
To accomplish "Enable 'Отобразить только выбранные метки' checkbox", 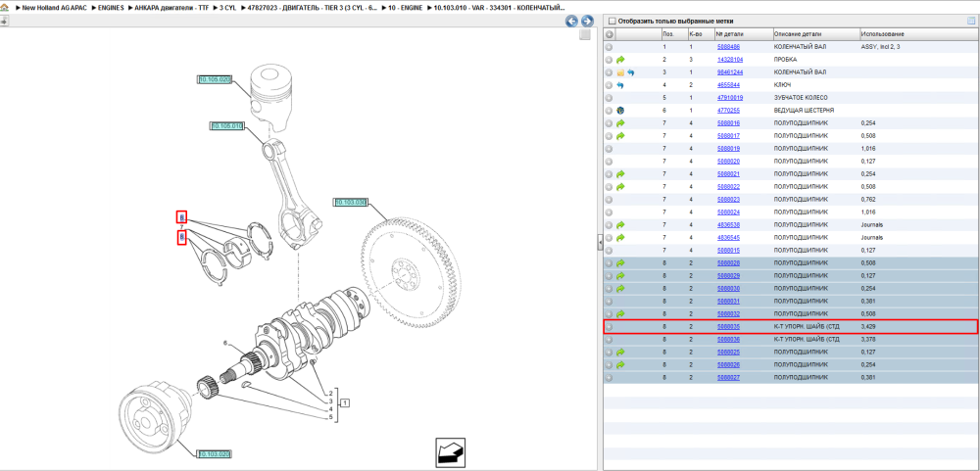I will 612,22.
